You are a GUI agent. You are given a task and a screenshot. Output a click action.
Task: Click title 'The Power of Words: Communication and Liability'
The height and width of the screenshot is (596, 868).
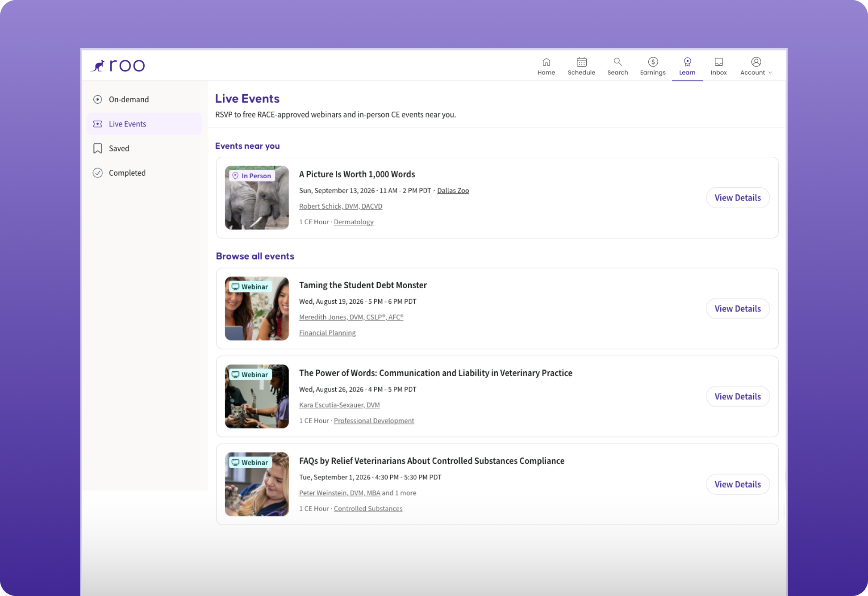click(x=435, y=373)
